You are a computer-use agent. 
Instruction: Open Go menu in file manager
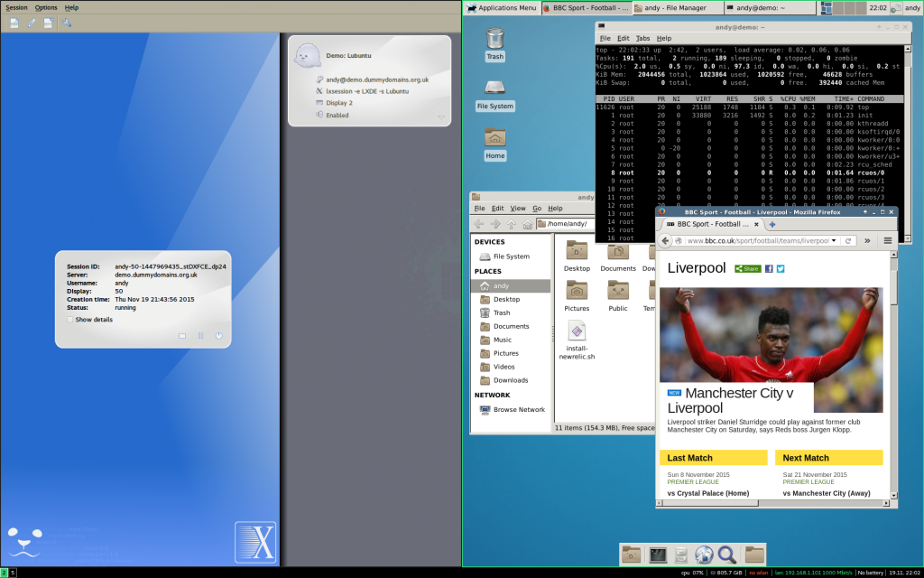pos(537,209)
